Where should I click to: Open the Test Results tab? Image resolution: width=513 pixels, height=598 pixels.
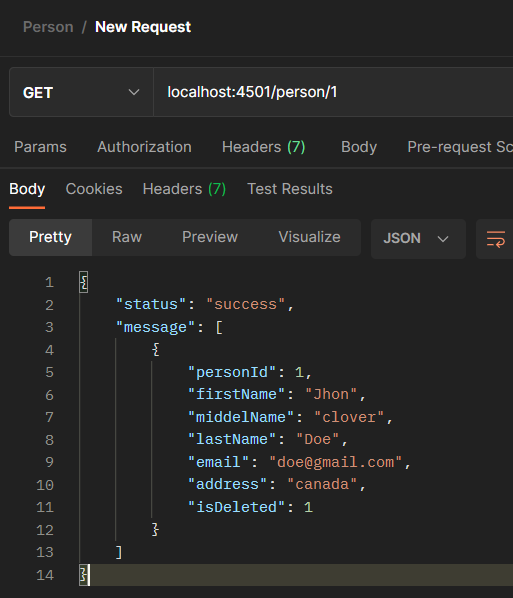[x=290, y=189]
